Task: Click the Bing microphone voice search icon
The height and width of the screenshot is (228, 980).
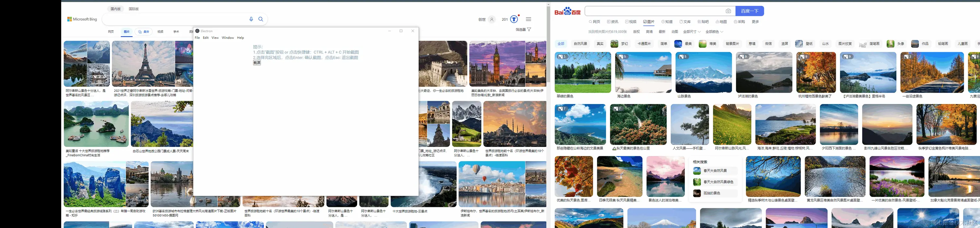Action: (251, 19)
